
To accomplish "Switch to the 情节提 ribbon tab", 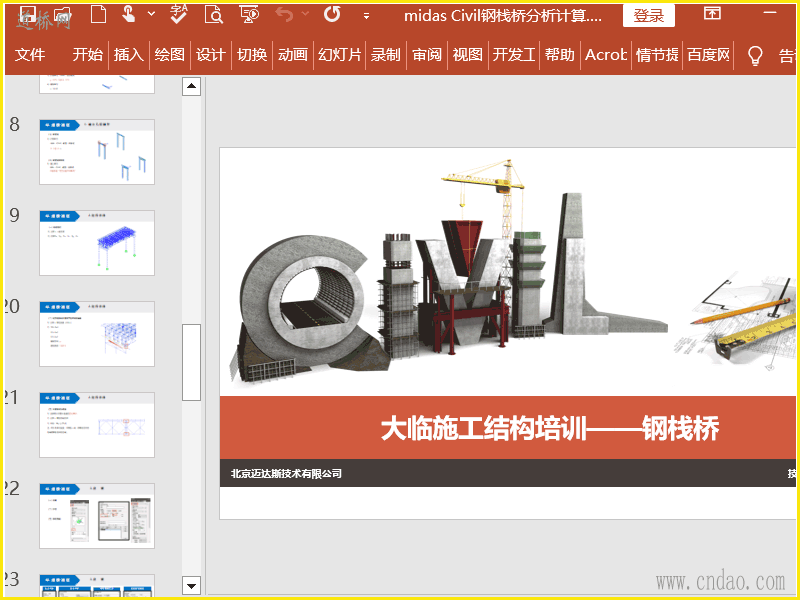I will click(657, 55).
